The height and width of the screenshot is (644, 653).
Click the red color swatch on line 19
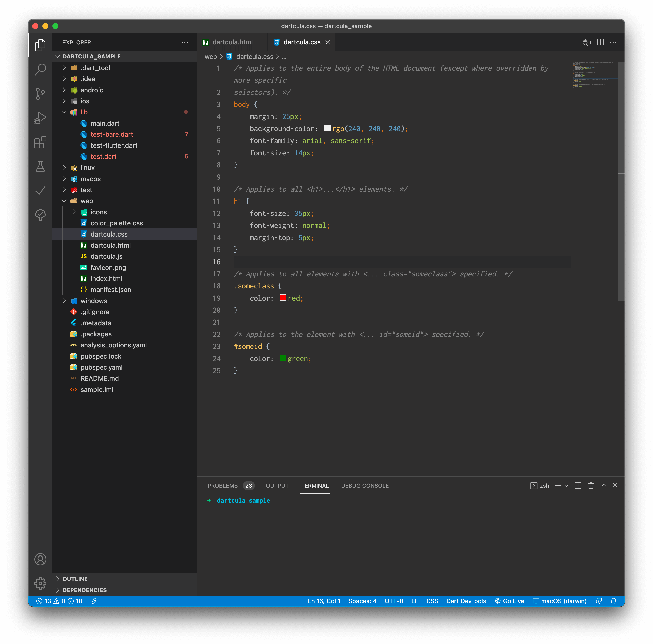click(283, 298)
